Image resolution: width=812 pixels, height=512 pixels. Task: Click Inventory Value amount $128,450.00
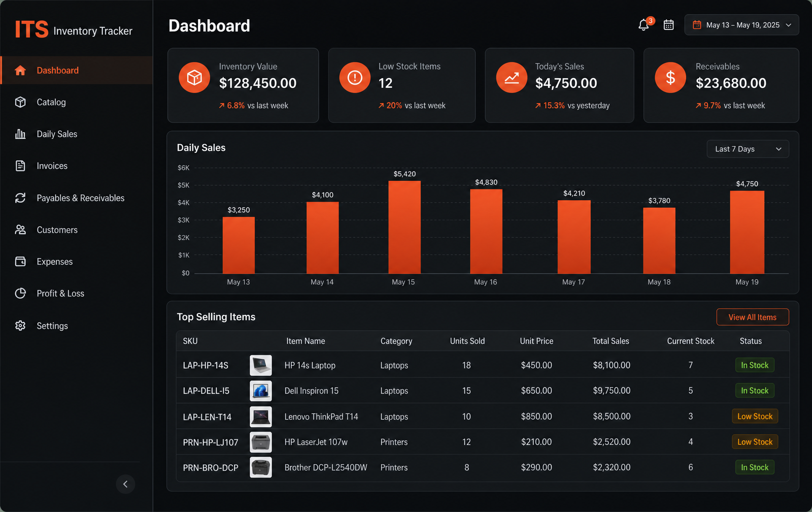click(258, 83)
